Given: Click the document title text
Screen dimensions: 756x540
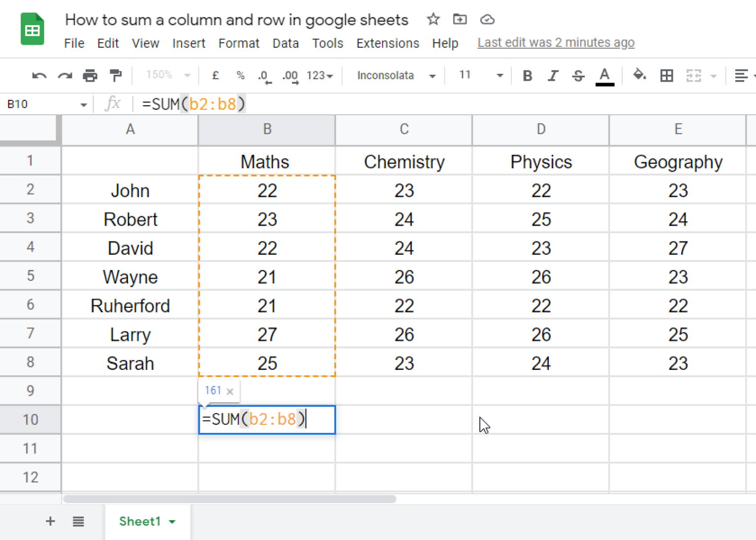Looking at the screenshot, I should (x=237, y=20).
